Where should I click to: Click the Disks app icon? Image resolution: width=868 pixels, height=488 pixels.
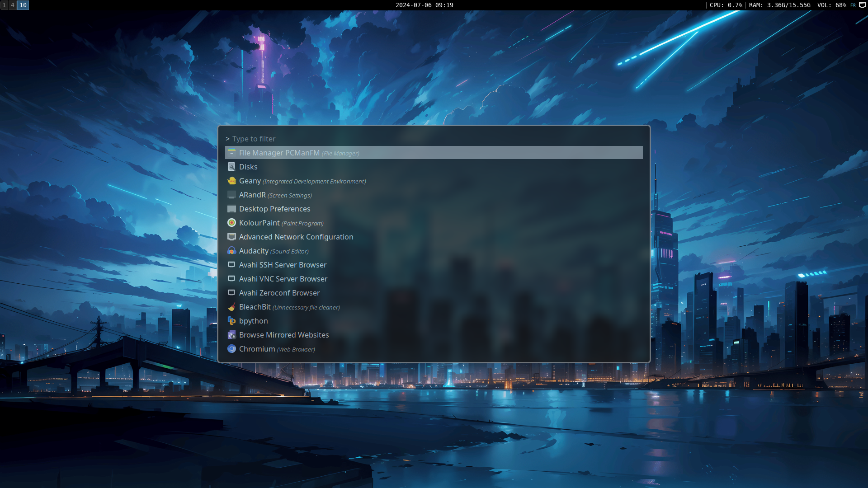coord(231,167)
